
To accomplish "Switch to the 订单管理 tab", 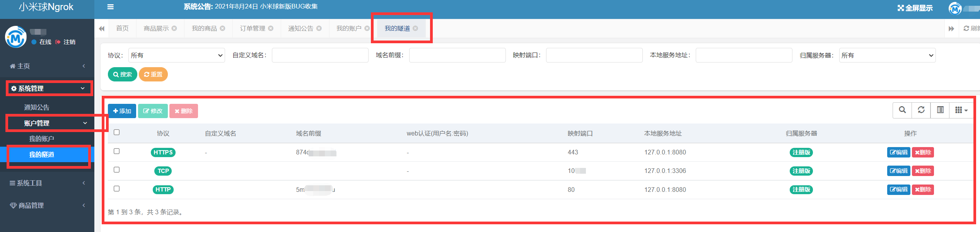I will 253,29.
